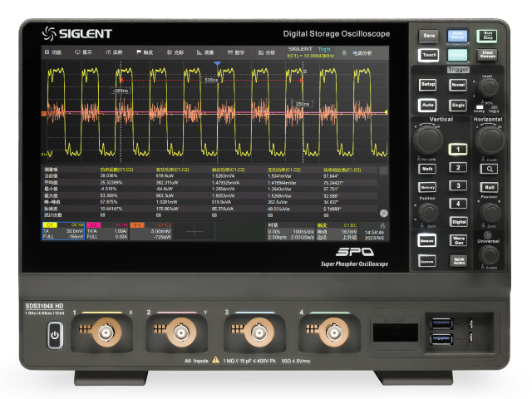Push the Memory button
This screenshot has height=399, width=532.
(x=427, y=187)
